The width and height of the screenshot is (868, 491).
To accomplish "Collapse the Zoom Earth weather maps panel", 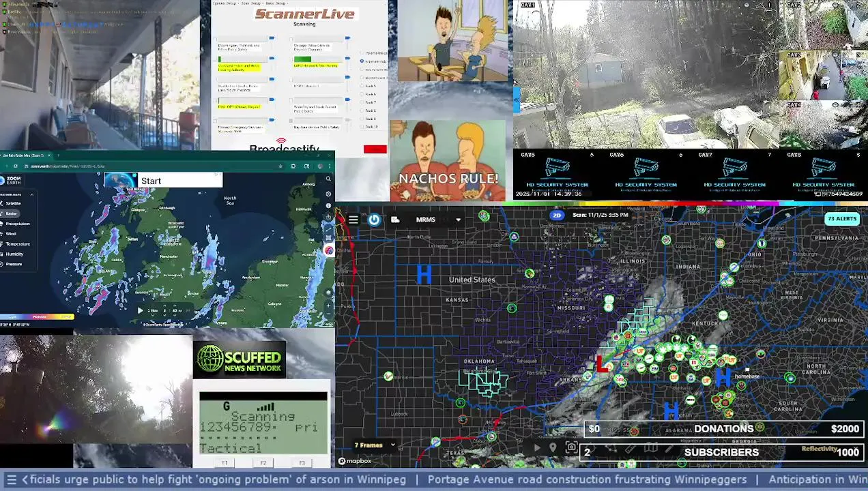I will tap(32, 194).
